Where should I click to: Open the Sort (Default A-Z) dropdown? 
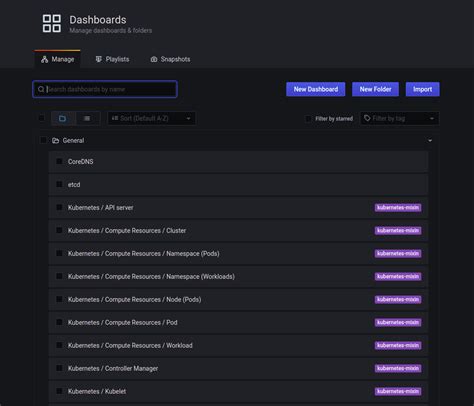[x=151, y=118]
